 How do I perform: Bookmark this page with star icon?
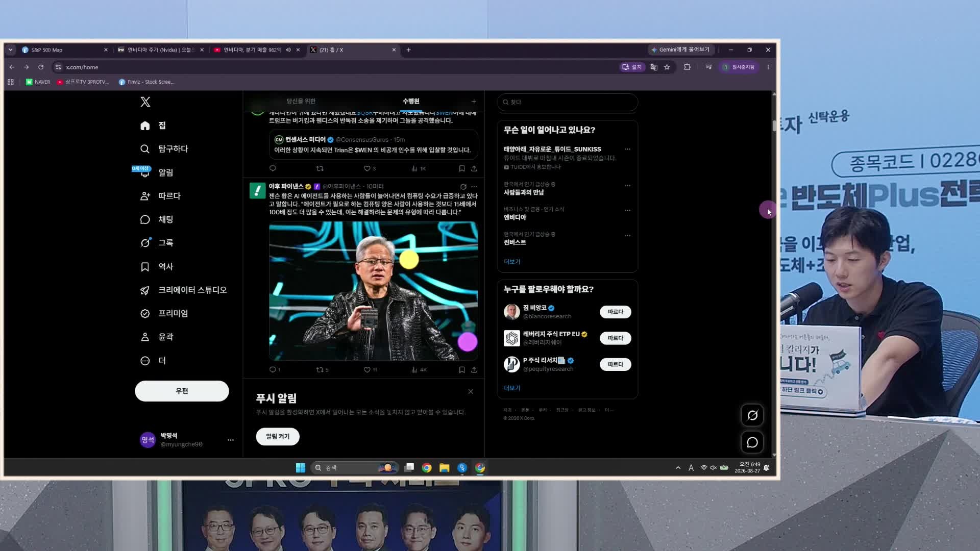click(x=667, y=67)
